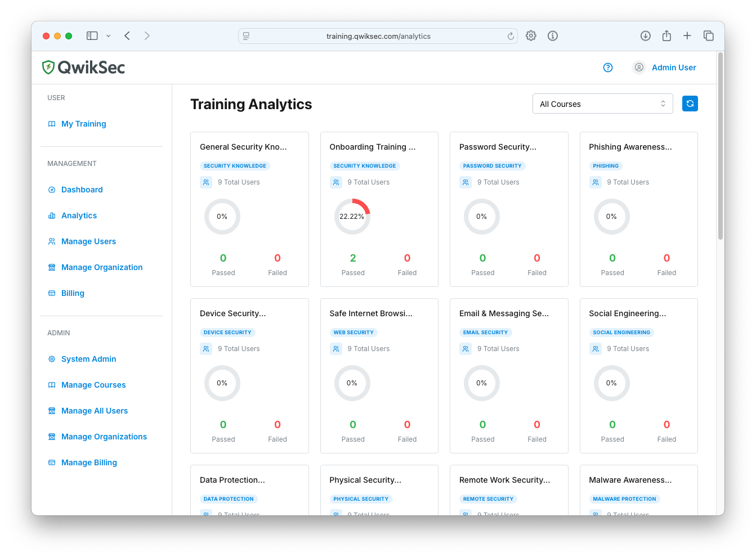Viewport: 756px width, 557px height.
Task: Open Manage Organization page
Action: tap(102, 267)
